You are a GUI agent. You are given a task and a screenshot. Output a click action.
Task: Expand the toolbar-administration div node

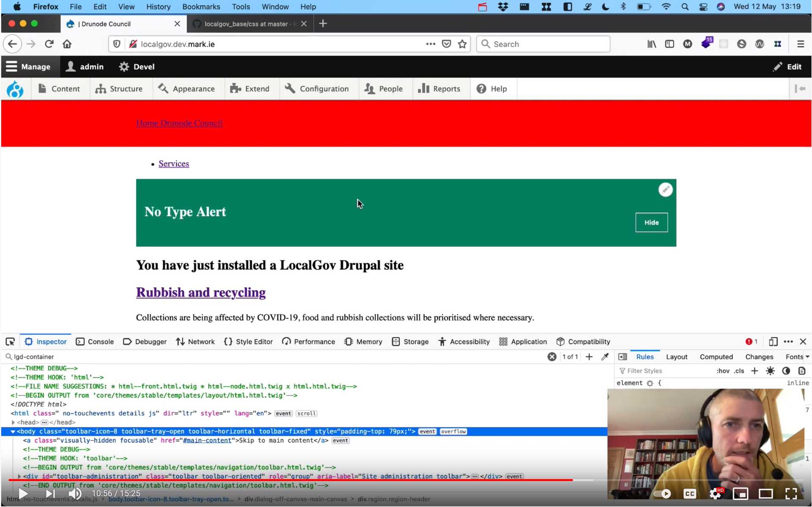pyautogui.click(x=19, y=477)
